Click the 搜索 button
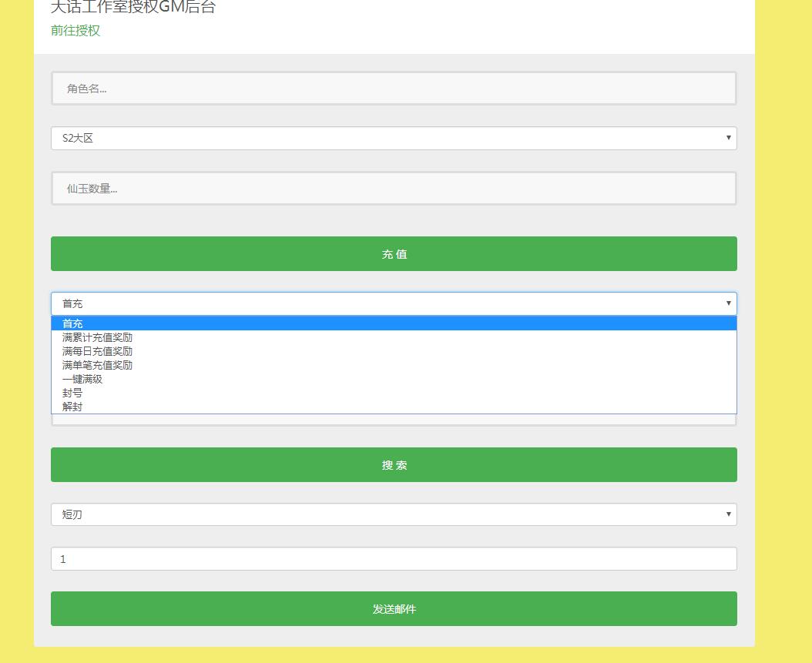 point(394,465)
